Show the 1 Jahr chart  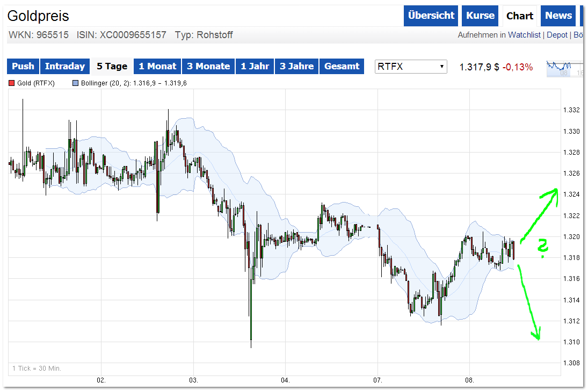tap(255, 66)
